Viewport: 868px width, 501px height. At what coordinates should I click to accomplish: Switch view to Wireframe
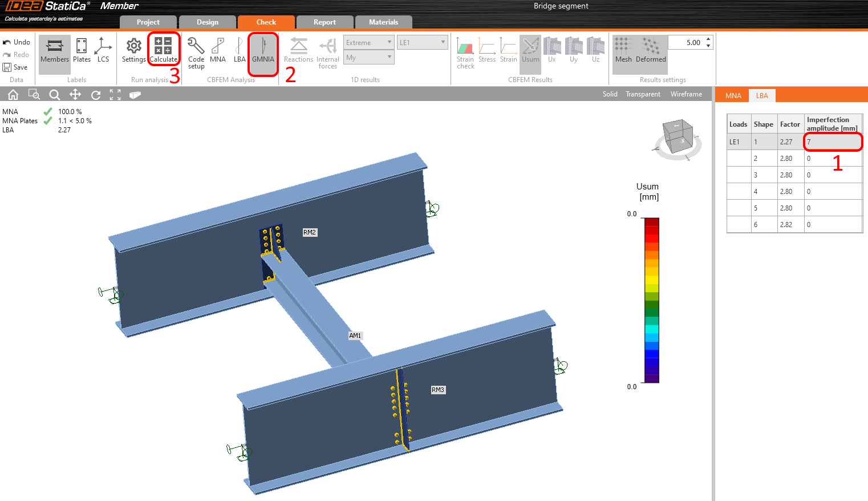click(x=686, y=94)
